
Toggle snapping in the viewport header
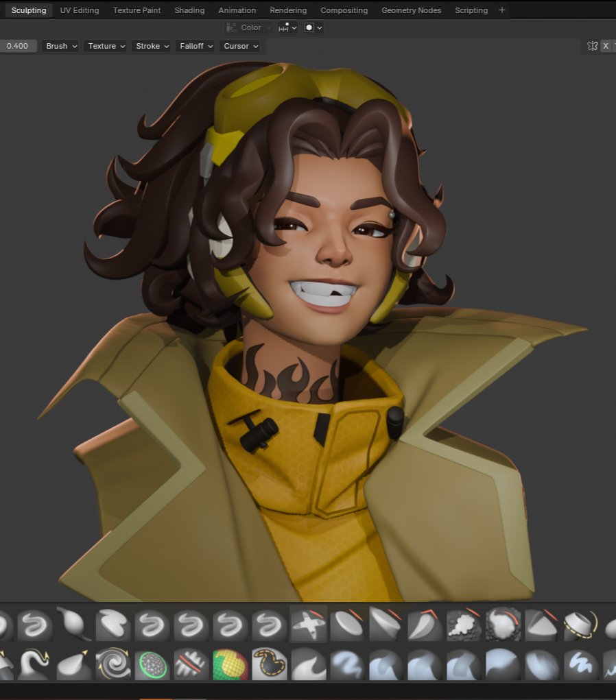[283, 27]
